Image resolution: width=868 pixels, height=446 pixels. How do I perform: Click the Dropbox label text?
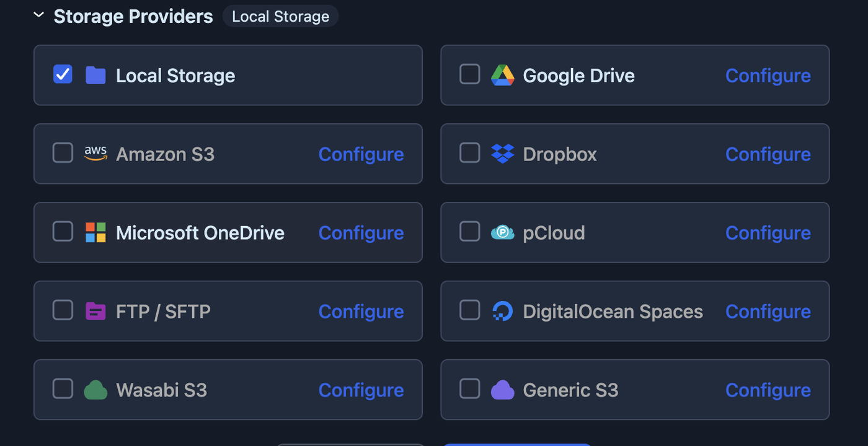pyautogui.click(x=560, y=154)
